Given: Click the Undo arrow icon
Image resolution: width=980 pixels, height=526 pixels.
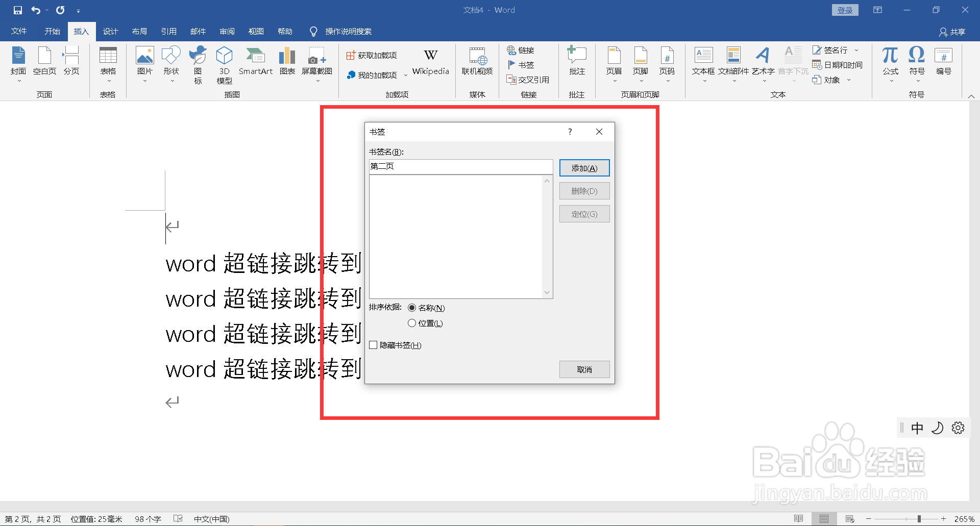Looking at the screenshot, I should tap(36, 10).
